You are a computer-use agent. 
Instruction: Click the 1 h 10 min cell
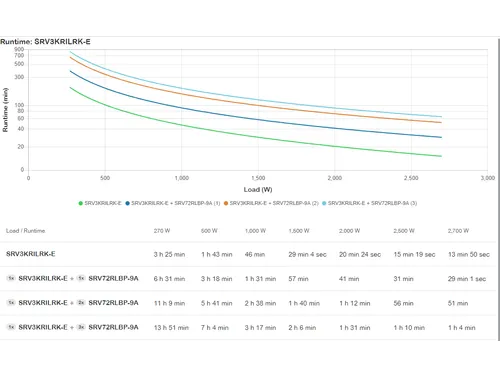409,328
